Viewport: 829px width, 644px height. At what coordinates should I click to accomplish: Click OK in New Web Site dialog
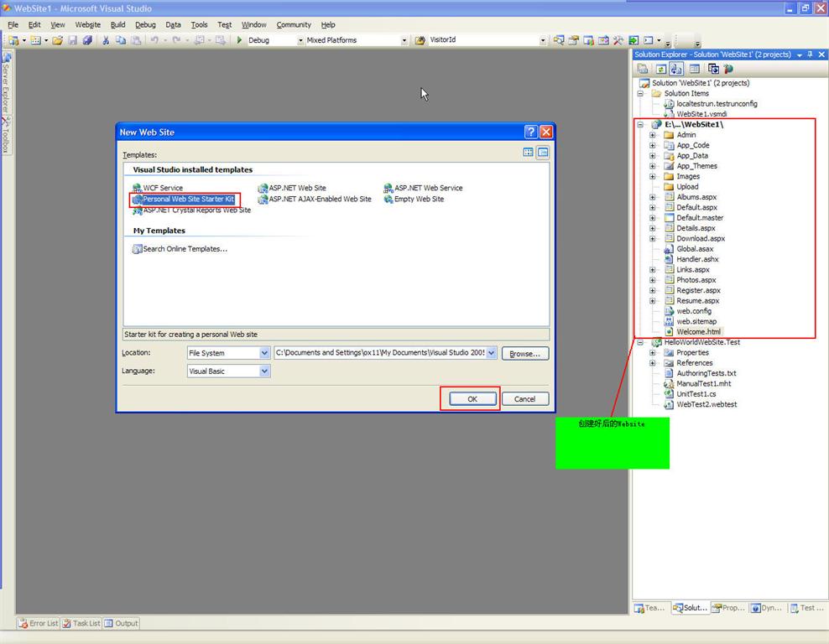point(472,399)
